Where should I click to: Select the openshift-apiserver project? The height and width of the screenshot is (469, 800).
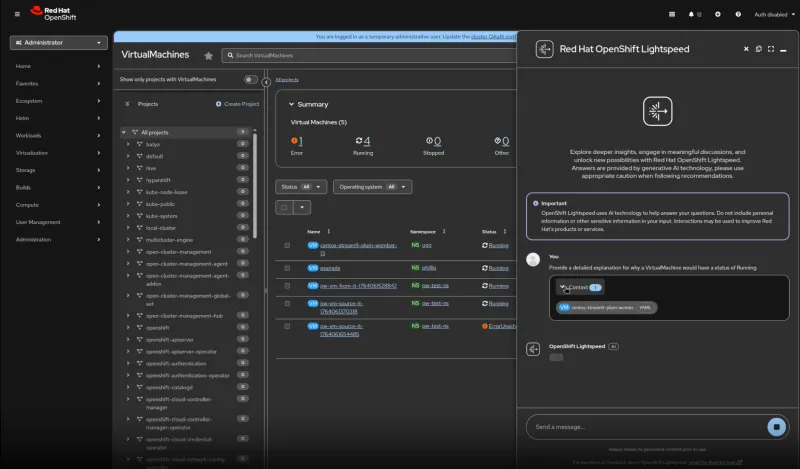[x=169, y=340]
